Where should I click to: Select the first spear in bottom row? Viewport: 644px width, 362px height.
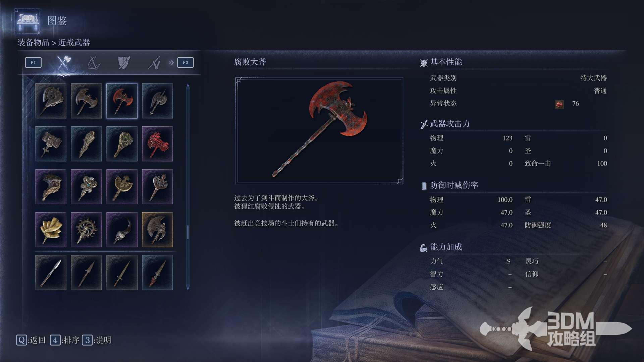(51, 273)
